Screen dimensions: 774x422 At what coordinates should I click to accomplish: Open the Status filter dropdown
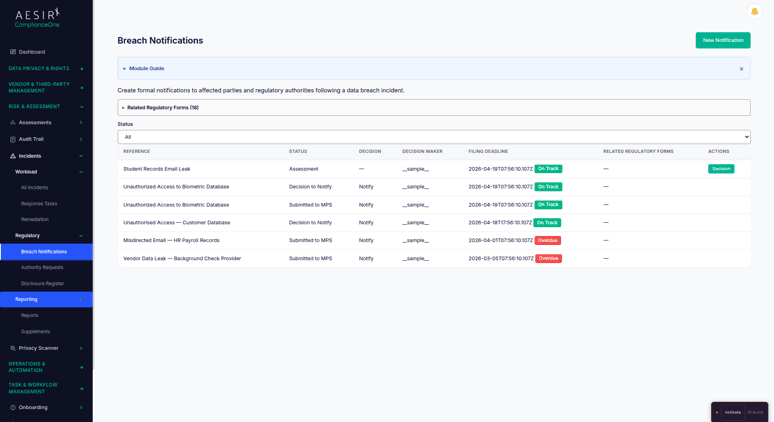click(434, 137)
